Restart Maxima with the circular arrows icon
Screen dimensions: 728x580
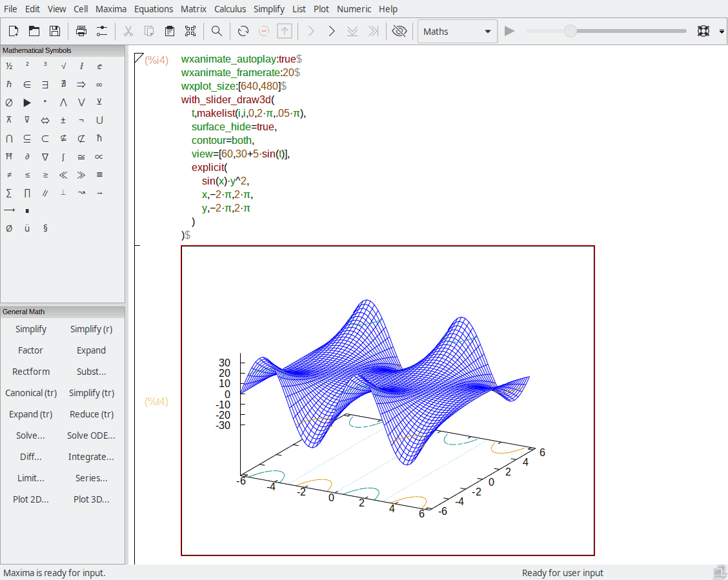click(243, 31)
